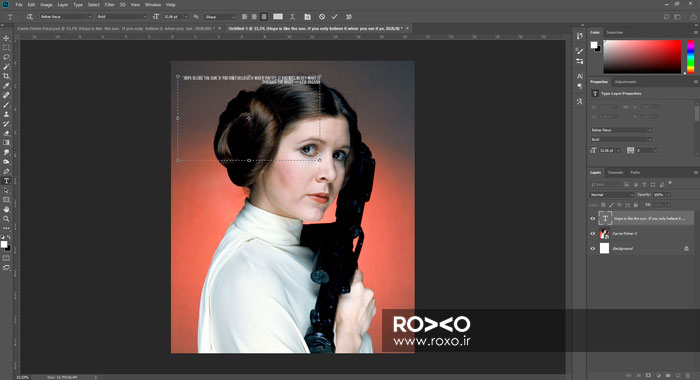Viewport: 700px width, 380px height.
Task: Switch to the Swatches tab
Action: point(614,33)
